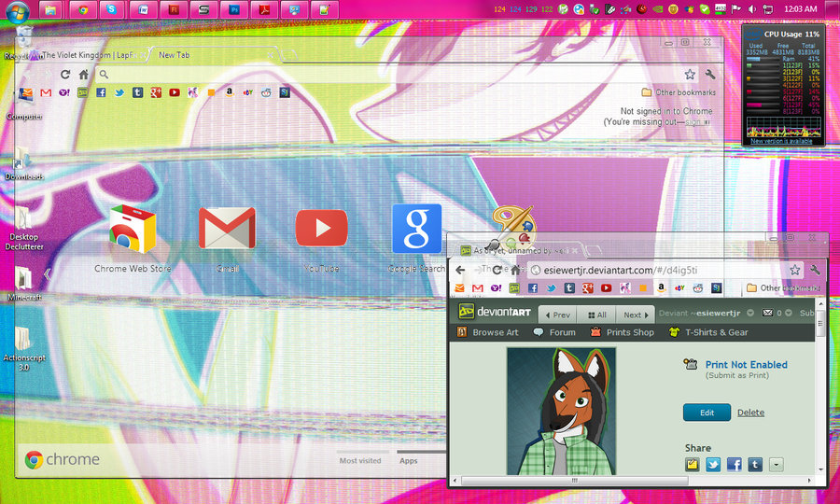Expand messages dropdown next to envelope
840x504 pixels.
coord(788,313)
